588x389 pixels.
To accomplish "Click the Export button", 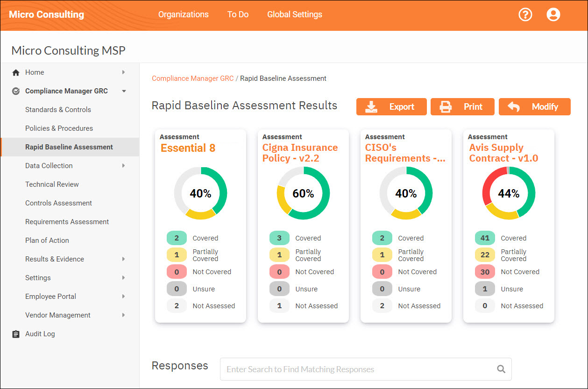I will [x=391, y=106].
